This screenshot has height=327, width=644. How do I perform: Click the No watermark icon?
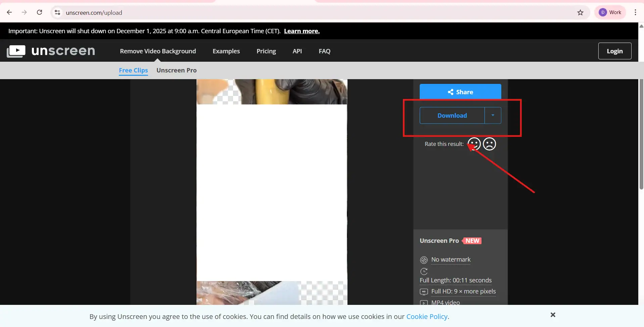coord(424,260)
